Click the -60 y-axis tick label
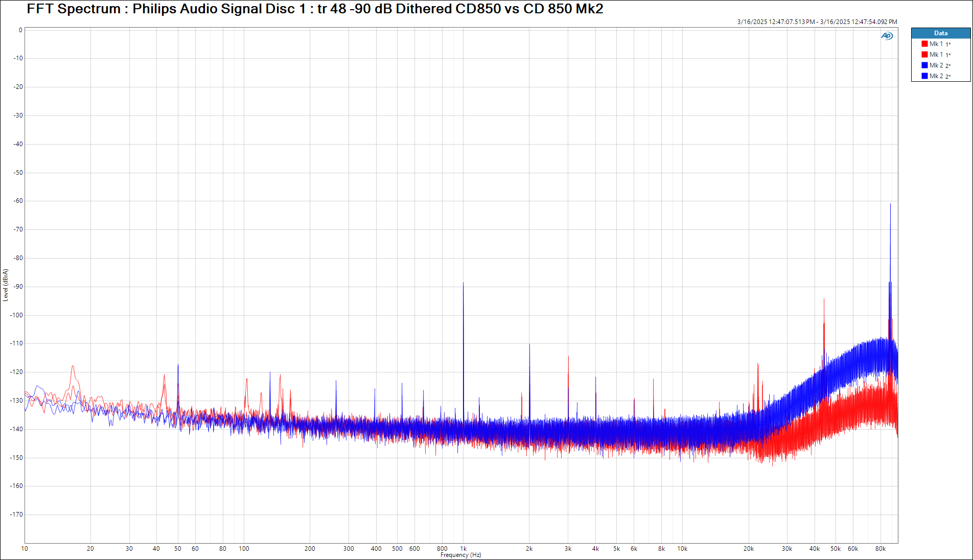 (x=18, y=201)
